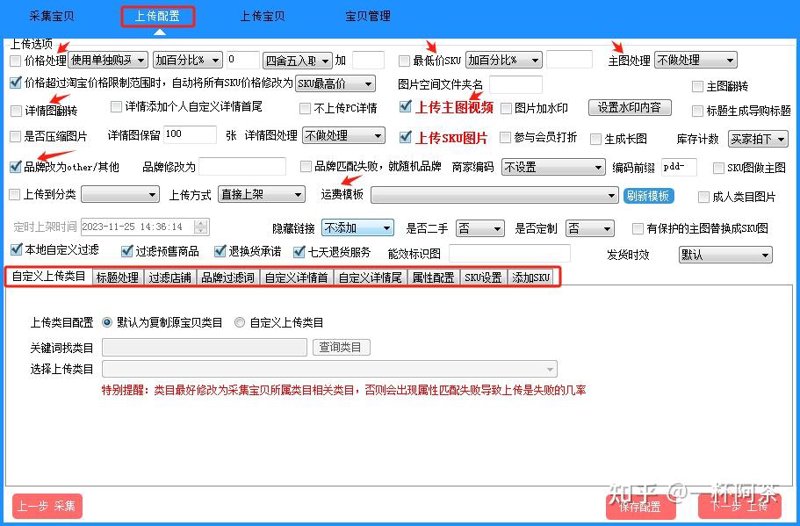The height and width of the screenshot is (526, 800).
Task: Click the 定时上架时间 spinner arrows
Action: [202, 227]
